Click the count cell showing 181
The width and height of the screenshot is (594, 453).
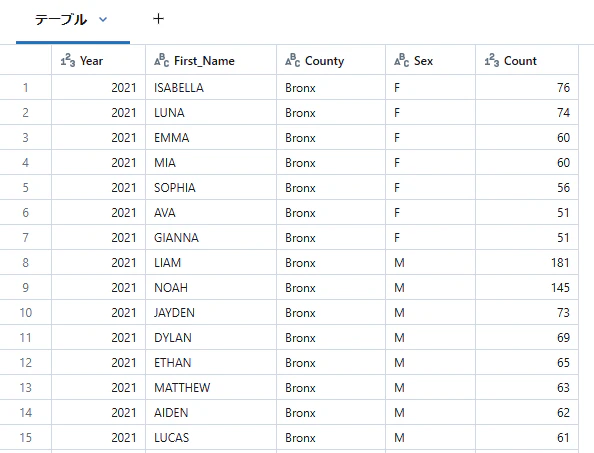(527, 262)
